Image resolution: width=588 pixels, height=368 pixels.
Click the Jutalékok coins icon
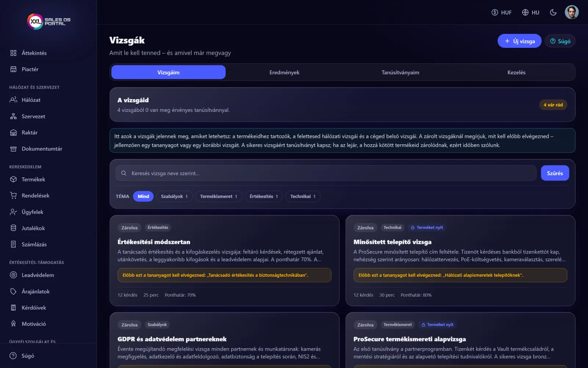tap(14, 228)
